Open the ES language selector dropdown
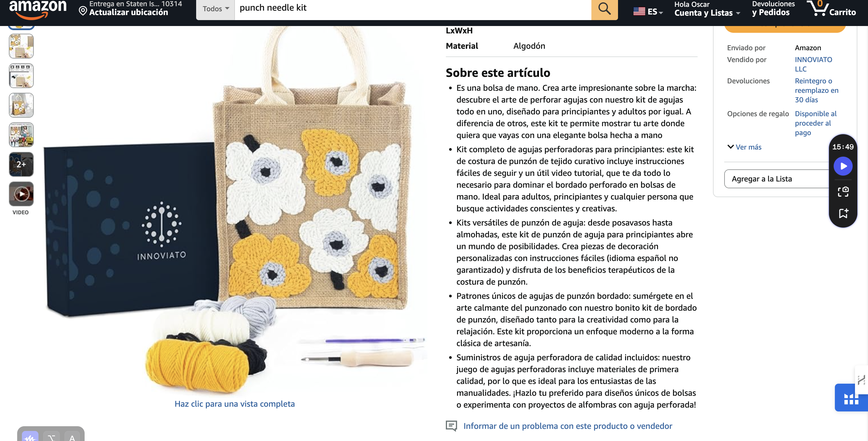 [x=648, y=12]
